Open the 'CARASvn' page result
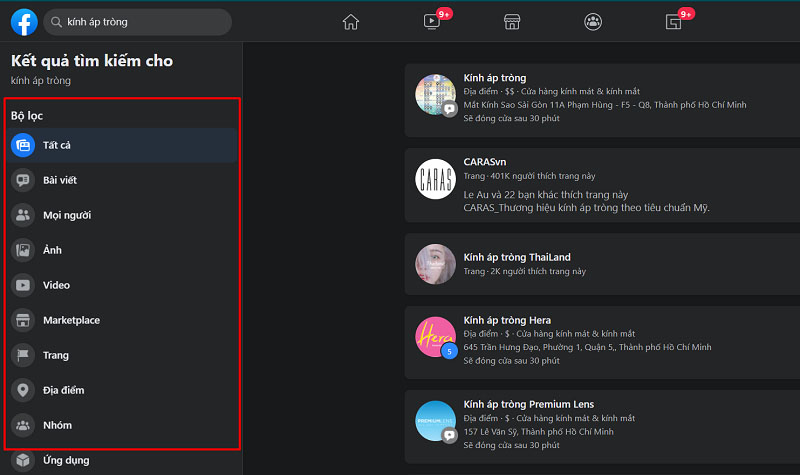Screen dimensions: 800x475 (486, 163)
